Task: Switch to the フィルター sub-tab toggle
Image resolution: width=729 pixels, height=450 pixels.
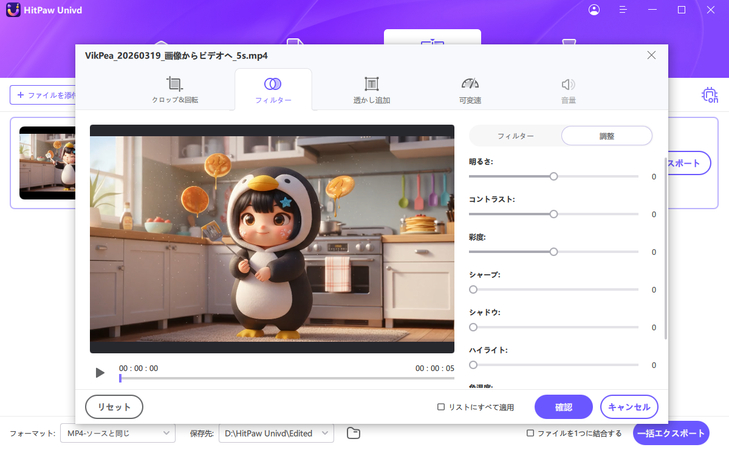Action: pyautogui.click(x=515, y=136)
